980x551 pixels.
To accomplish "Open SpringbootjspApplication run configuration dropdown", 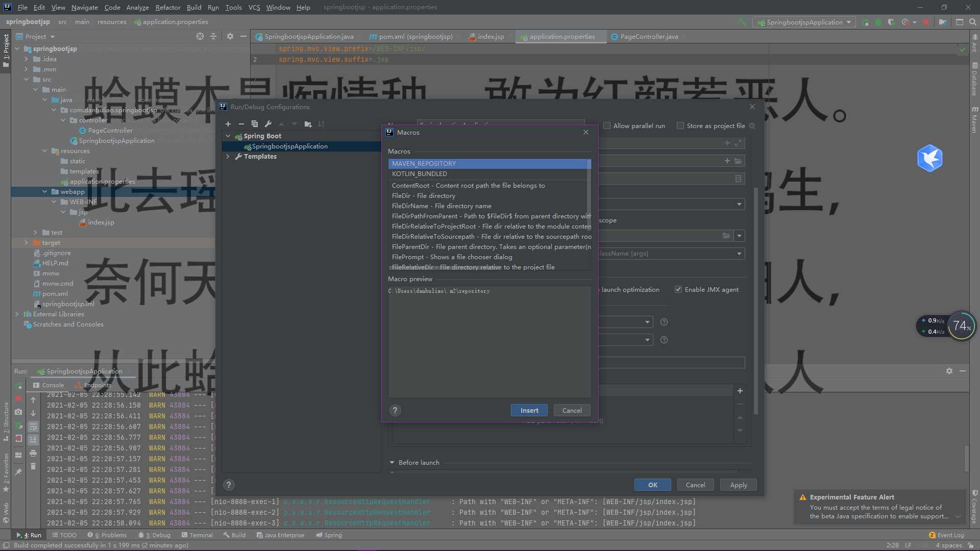I will point(804,22).
